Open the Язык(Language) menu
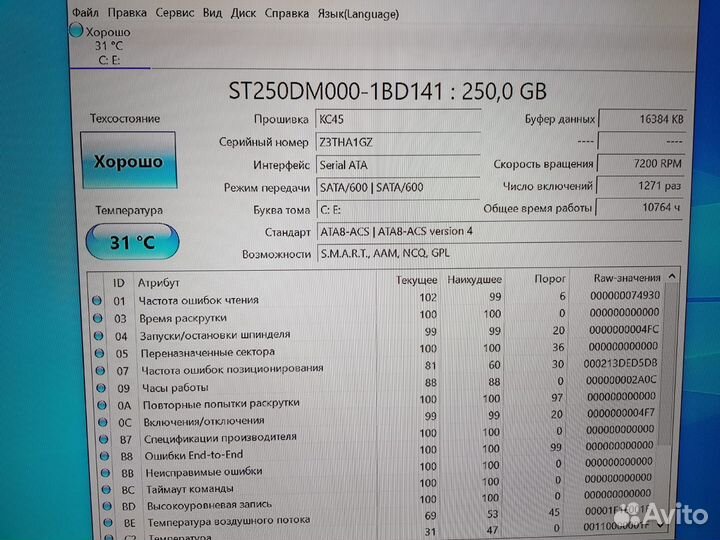 click(x=358, y=14)
